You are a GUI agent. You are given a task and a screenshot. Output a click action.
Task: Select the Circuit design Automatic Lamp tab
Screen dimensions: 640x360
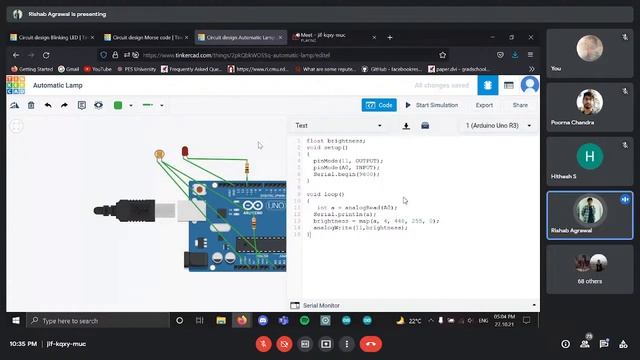pyautogui.click(x=240, y=37)
